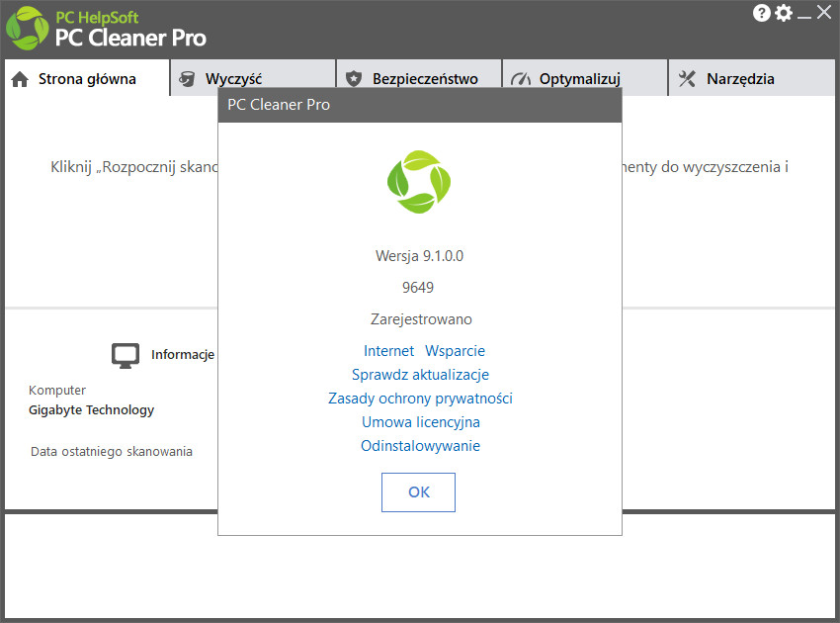840x623 pixels.
Task: Click the brush icon on Wyczyść tab
Action: tap(187, 79)
